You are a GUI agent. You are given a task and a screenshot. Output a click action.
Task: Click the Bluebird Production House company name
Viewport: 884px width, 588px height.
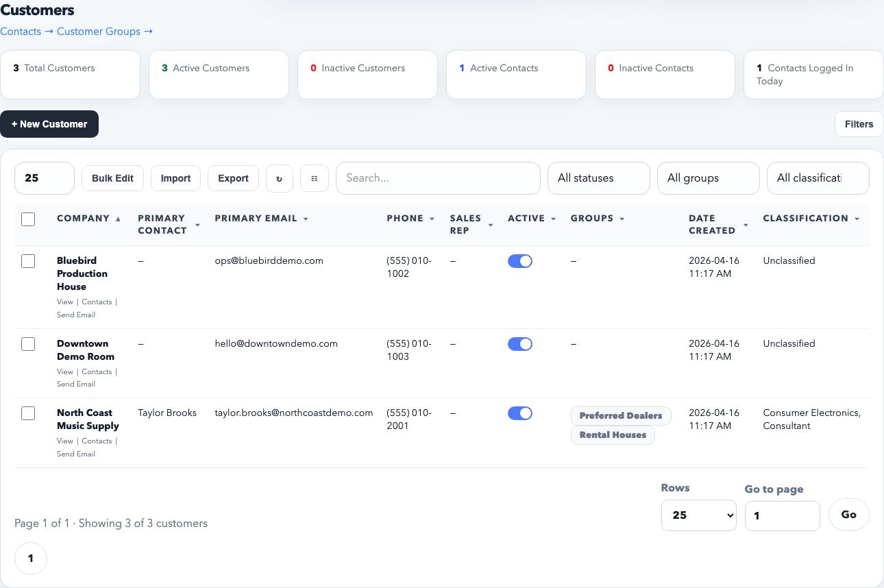coord(82,273)
